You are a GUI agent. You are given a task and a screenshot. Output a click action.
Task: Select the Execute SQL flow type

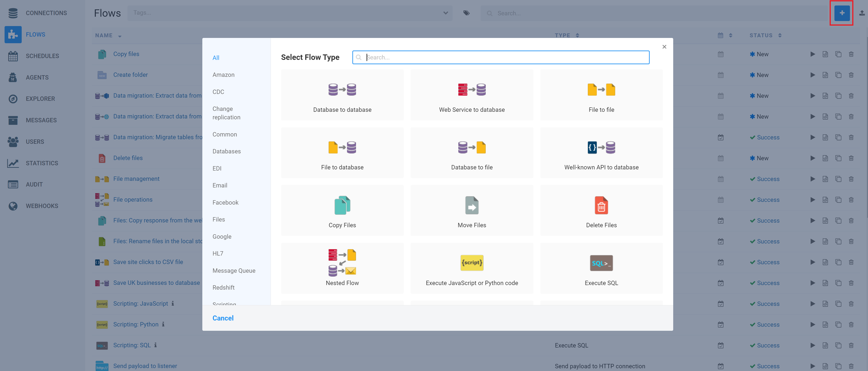(601, 268)
